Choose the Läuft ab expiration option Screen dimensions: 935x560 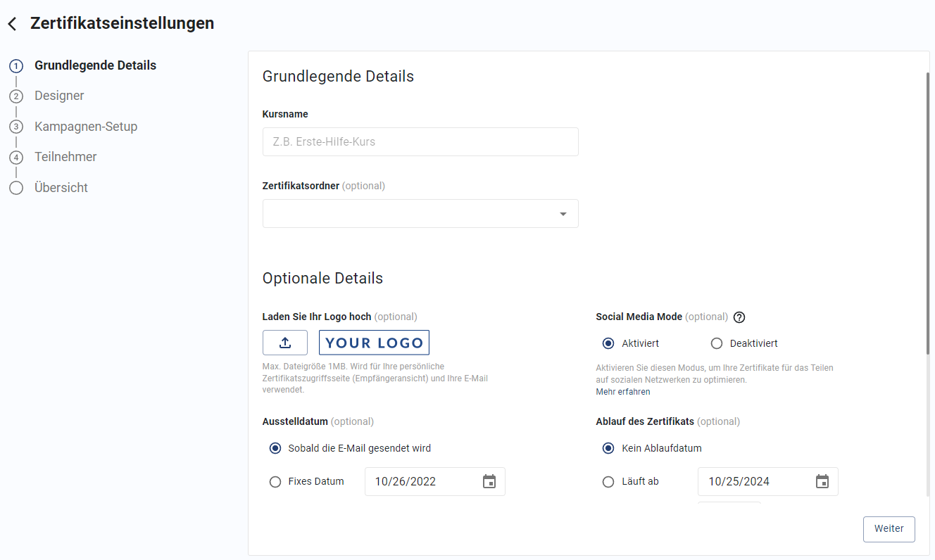(608, 481)
